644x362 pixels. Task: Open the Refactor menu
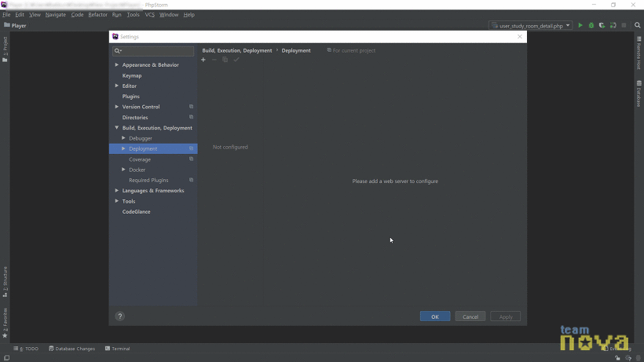point(97,15)
